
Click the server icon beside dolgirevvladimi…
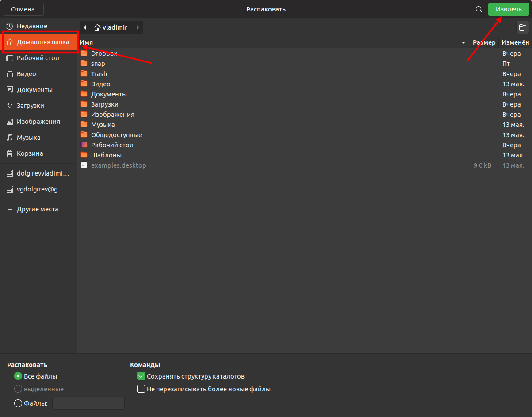coord(10,173)
